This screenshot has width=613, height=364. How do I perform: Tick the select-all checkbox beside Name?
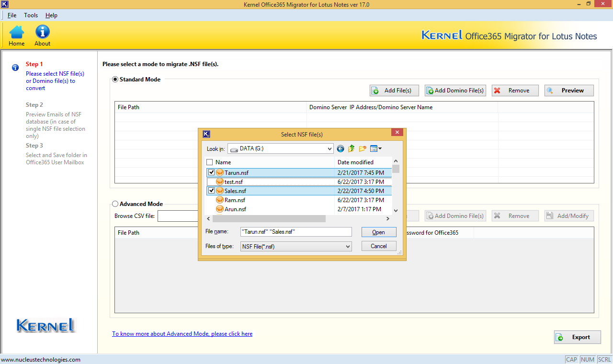click(x=209, y=162)
